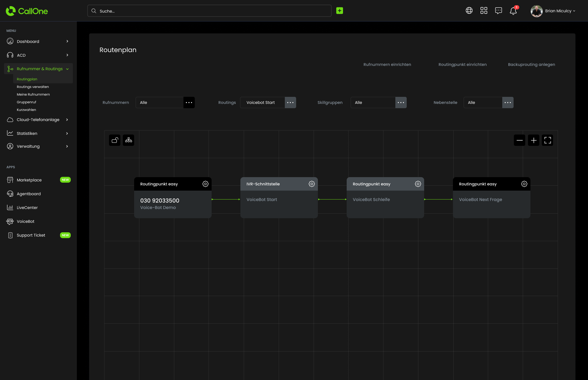Image resolution: width=588 pixels, height=380 pixels.
Task: Select Routingplan menu item in sidebar
Action: (x=27, y=78)
